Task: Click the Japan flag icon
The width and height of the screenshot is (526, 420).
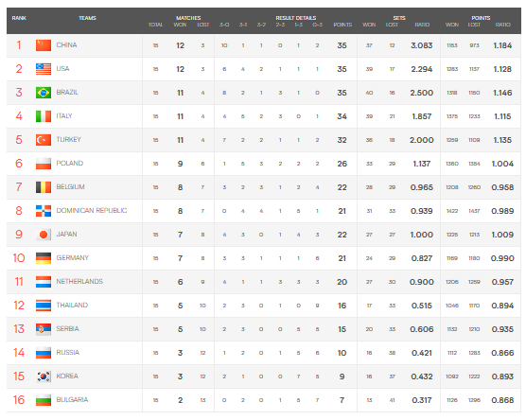Action: click(x=44, y=235)
